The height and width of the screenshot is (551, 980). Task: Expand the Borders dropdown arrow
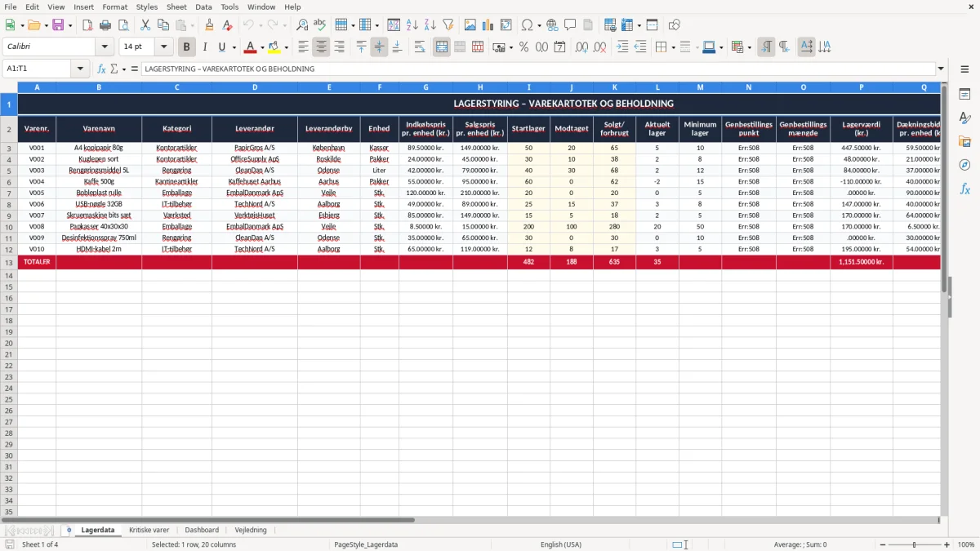(x=673, y=47)
